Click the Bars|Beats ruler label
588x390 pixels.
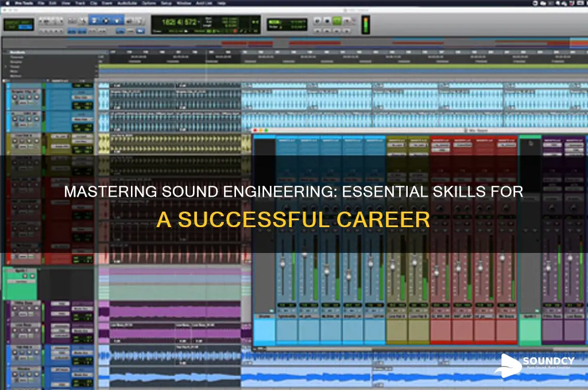[17, 52]
